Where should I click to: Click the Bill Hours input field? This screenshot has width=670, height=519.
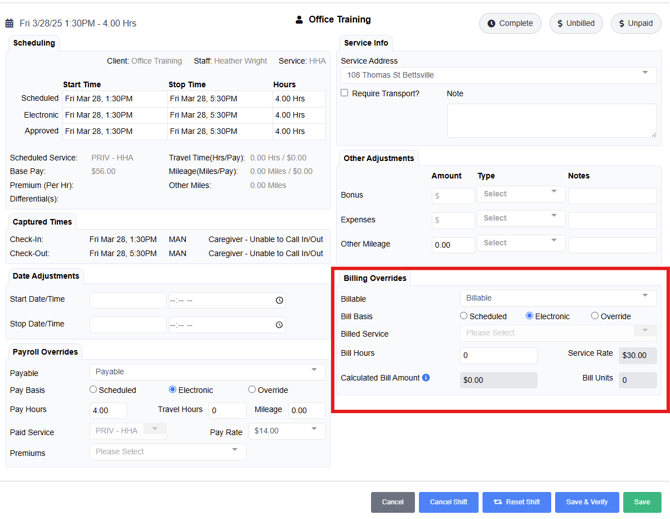498,356
